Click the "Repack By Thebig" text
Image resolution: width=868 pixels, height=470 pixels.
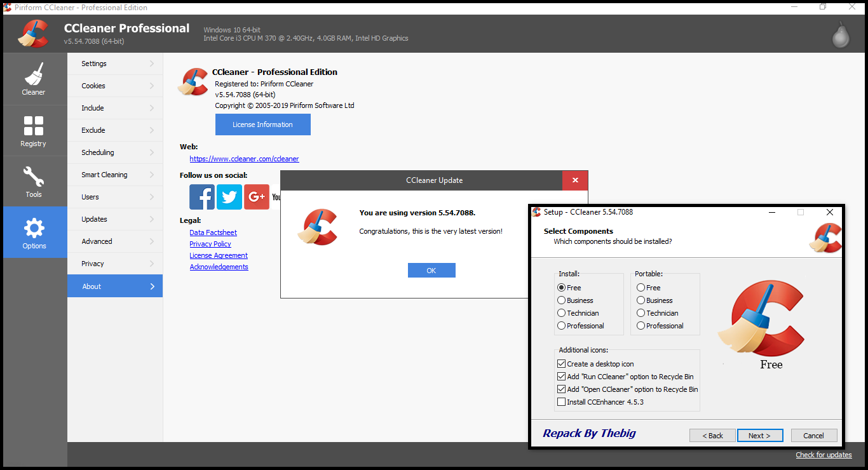point(589,433)
